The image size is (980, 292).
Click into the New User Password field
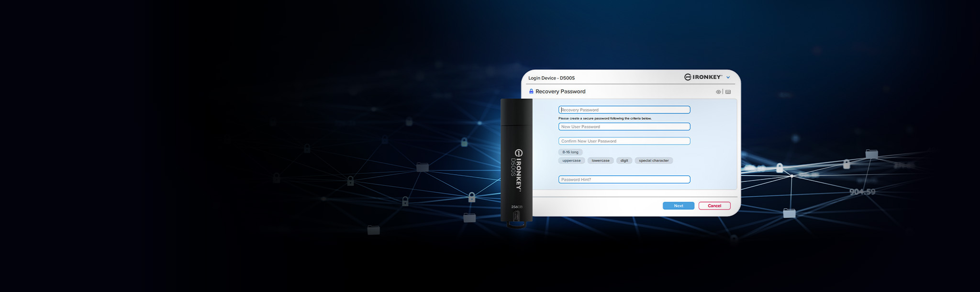pos(624,127)
